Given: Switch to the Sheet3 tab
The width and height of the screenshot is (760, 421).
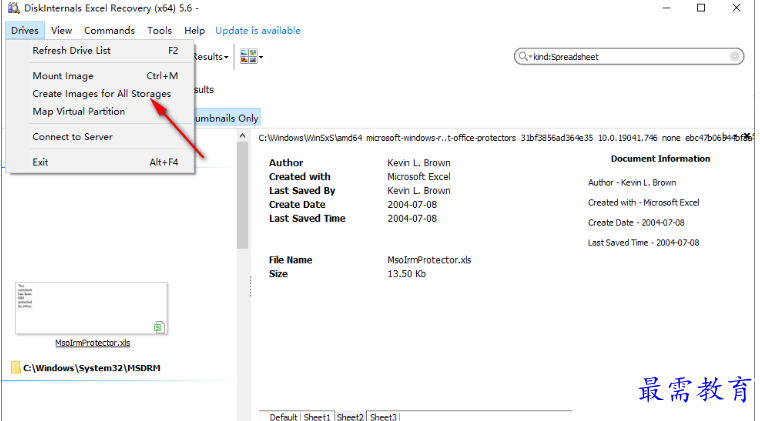Looking at the screenshot, I should [x=383, y=417].
